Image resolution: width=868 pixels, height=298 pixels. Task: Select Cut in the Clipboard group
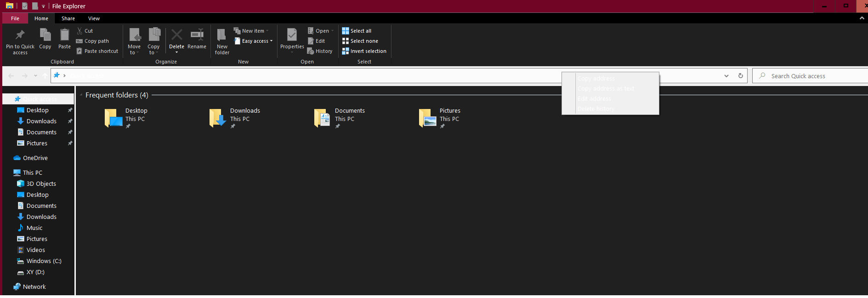(85, 31)
